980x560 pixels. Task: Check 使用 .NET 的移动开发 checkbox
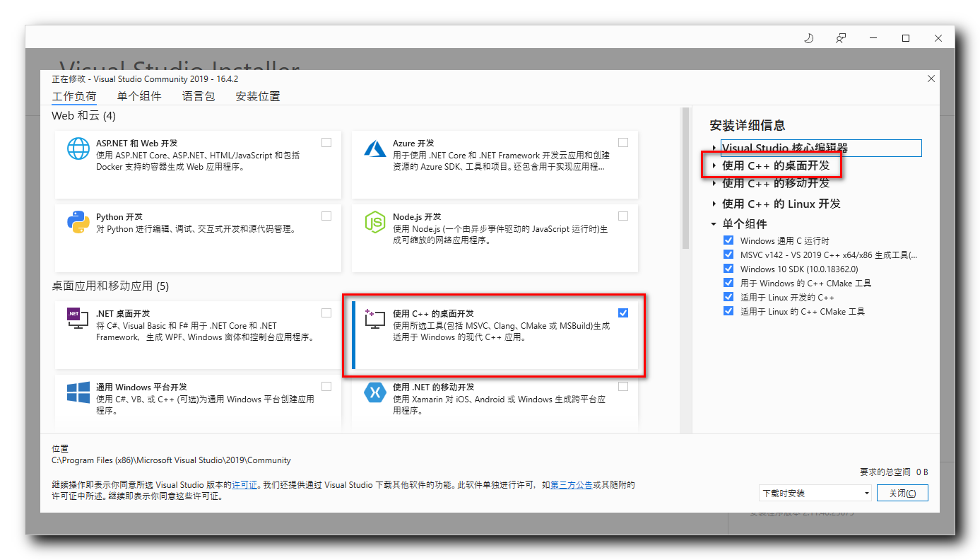(623, 386)
